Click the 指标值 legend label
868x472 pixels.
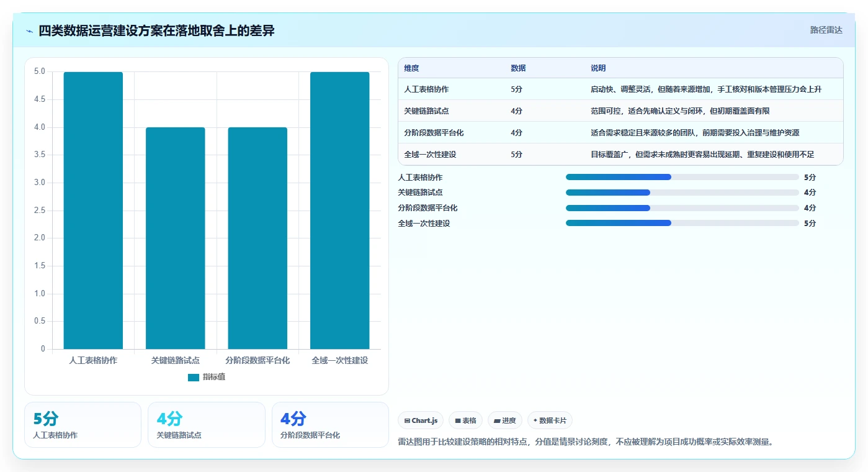[x=214, y=378]
